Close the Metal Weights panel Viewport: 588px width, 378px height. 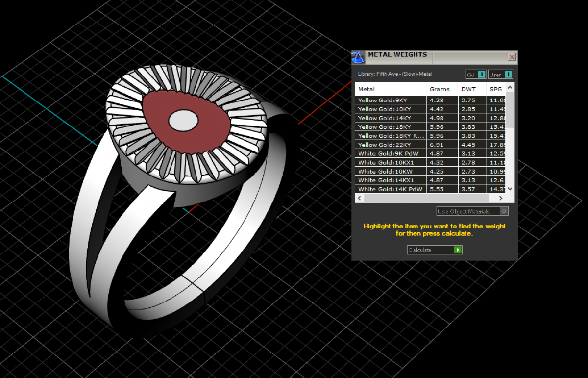pyautogui.click(x=512, y=57)
